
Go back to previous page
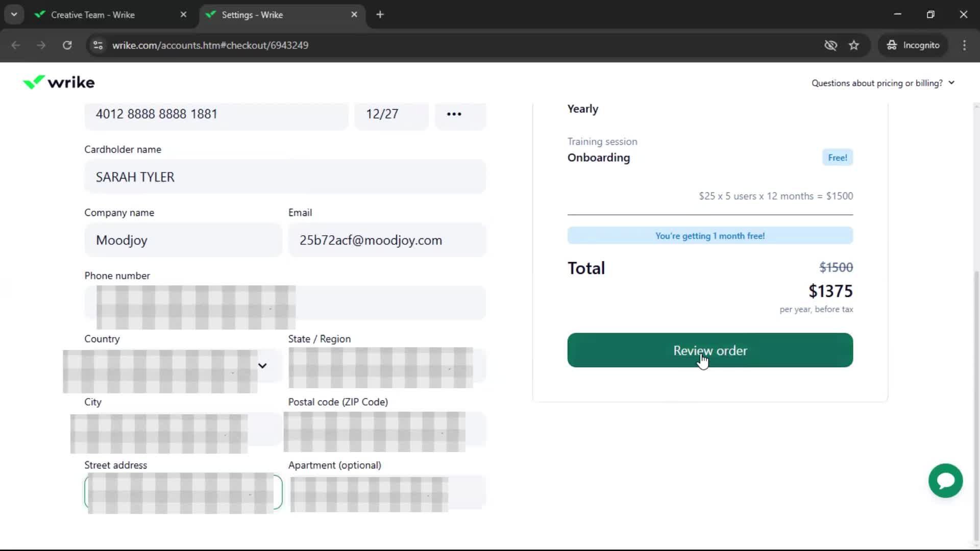click(x=16, y=45)
